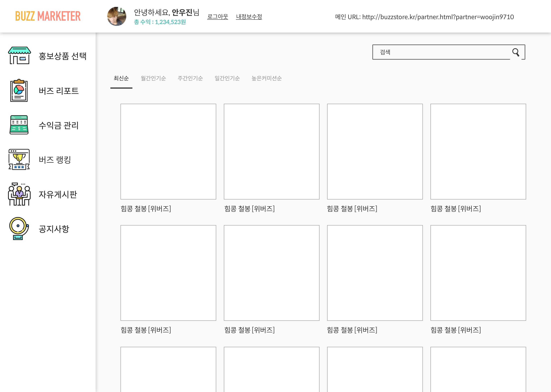Open third product thumbnail in first row

click(375, 152)
